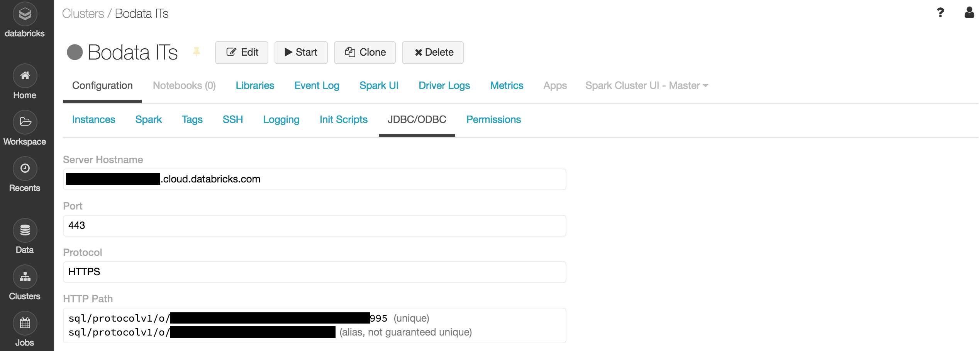Select the Notebooks (0) tab
980x351 pixels.
tap(184, 85)
